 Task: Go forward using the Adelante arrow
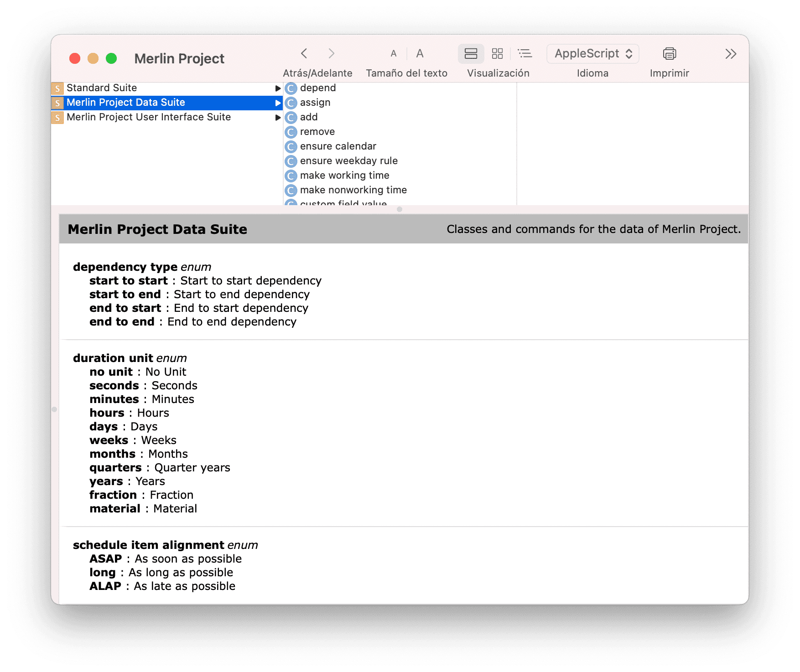tap(332, 53)
